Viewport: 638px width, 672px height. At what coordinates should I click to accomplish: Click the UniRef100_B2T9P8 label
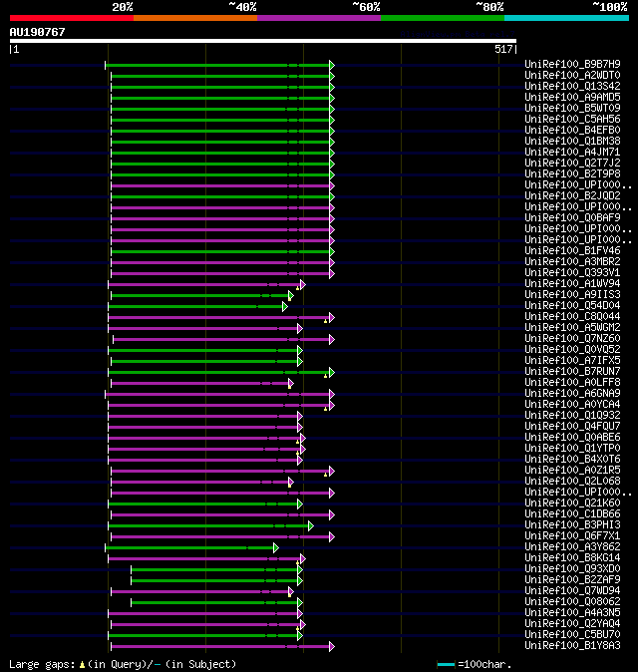coord(572,174)
